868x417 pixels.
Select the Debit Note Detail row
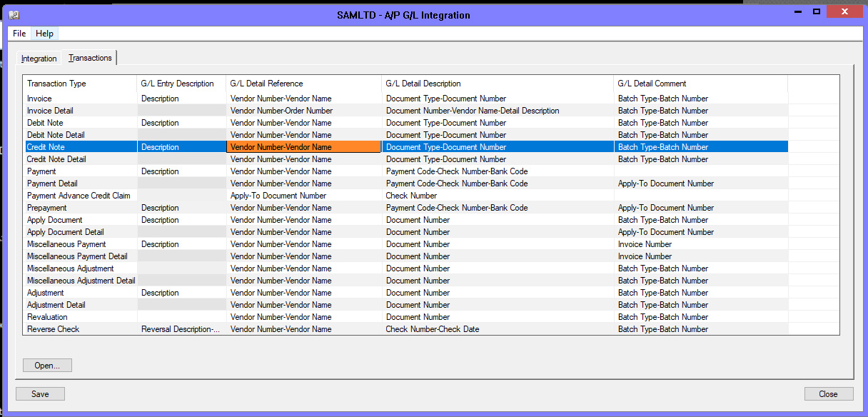(405, 135)
